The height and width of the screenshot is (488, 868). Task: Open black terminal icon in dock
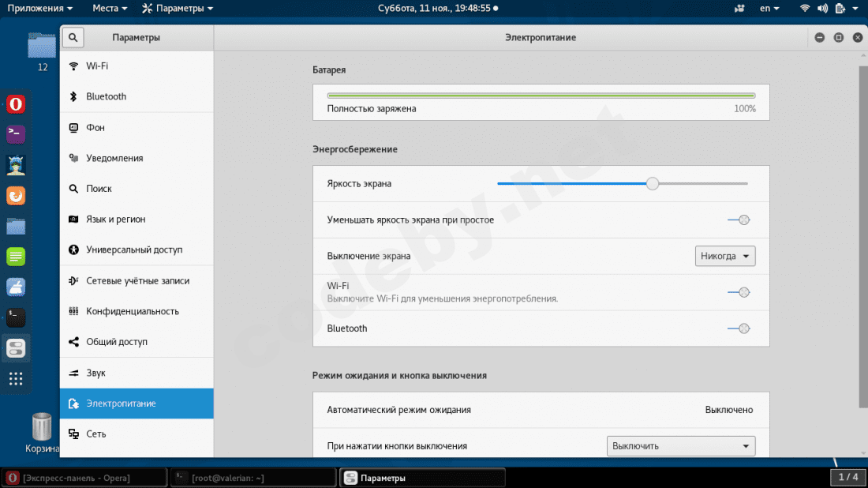[16, 317]
